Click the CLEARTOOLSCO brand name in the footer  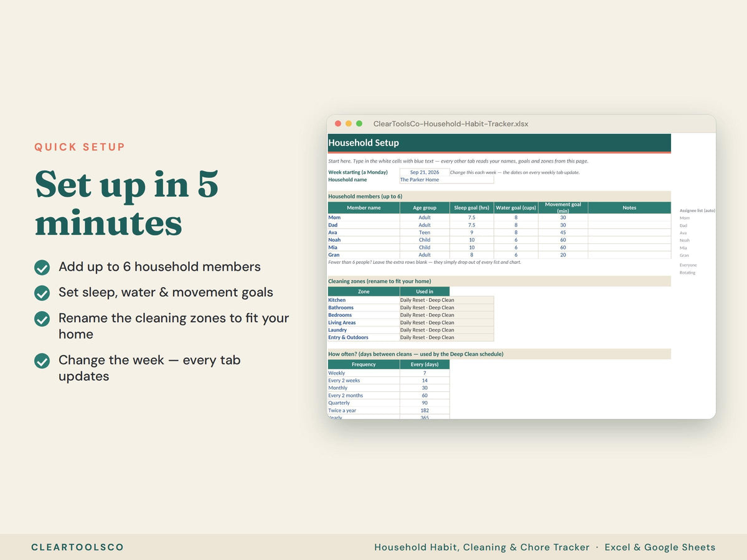pyautogui.click(x=78, y=548)
